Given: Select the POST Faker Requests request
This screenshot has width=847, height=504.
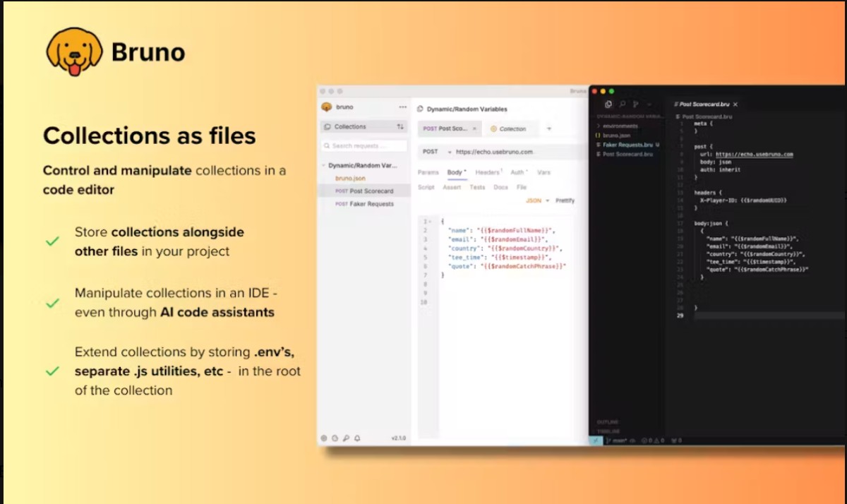Looking at the screenshot, I should tap(364, 204).
